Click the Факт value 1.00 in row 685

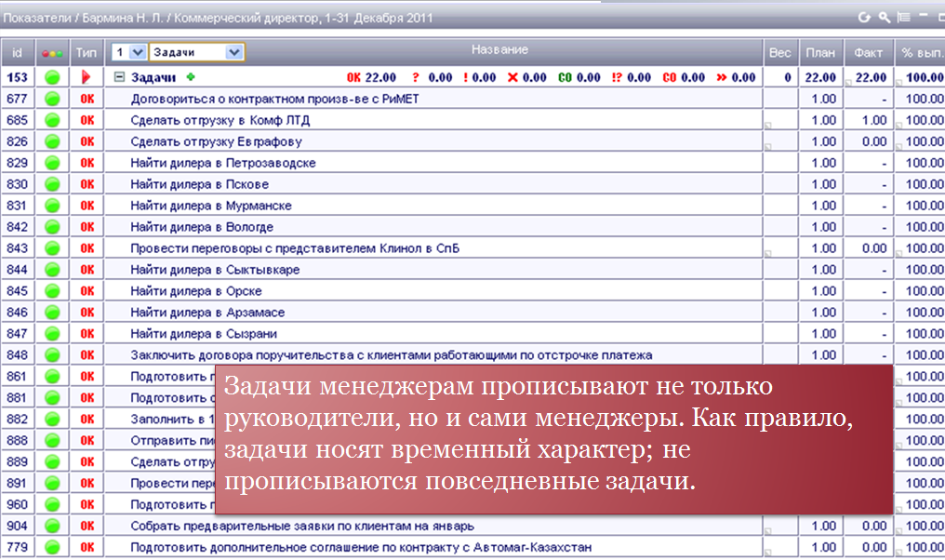(874, 120)
